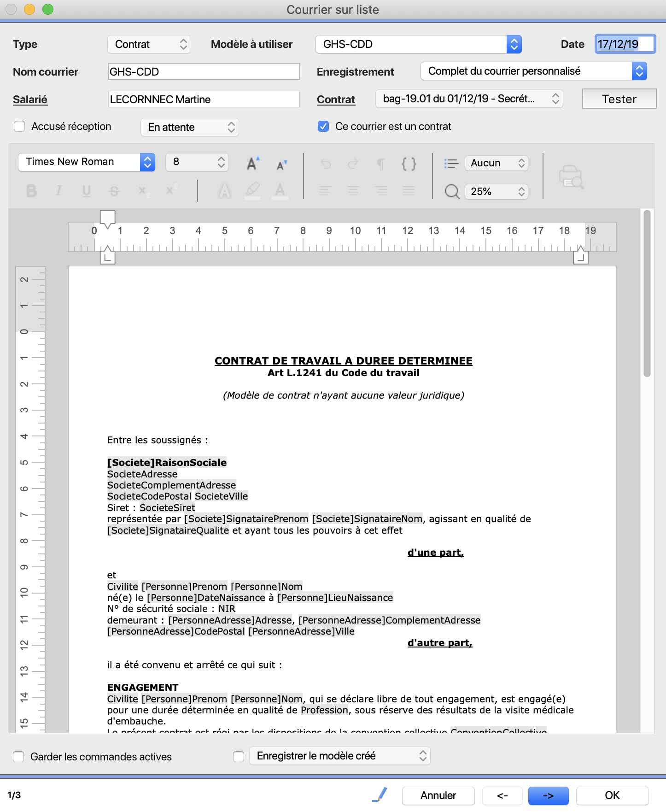Decrease font size with the small A icon

(281, 165)
